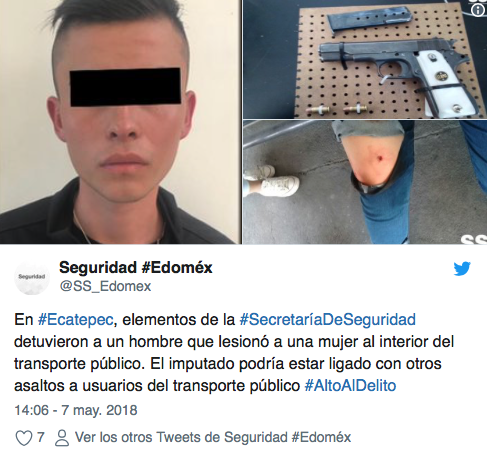The image size is (487, 460).
Task: Open the @SS_Edomex handle
Action: coord(105,286)
